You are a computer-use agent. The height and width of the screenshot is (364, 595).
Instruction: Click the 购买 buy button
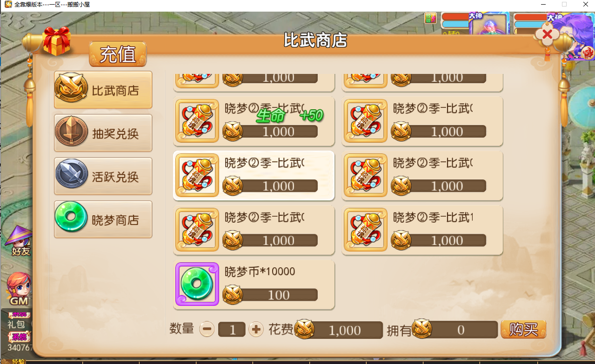[x=523, y=330]
